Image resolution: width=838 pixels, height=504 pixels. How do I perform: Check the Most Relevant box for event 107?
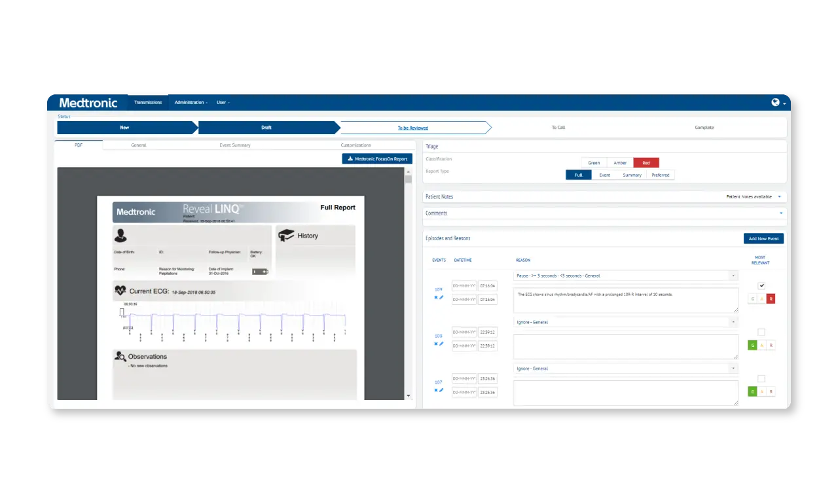761,378
